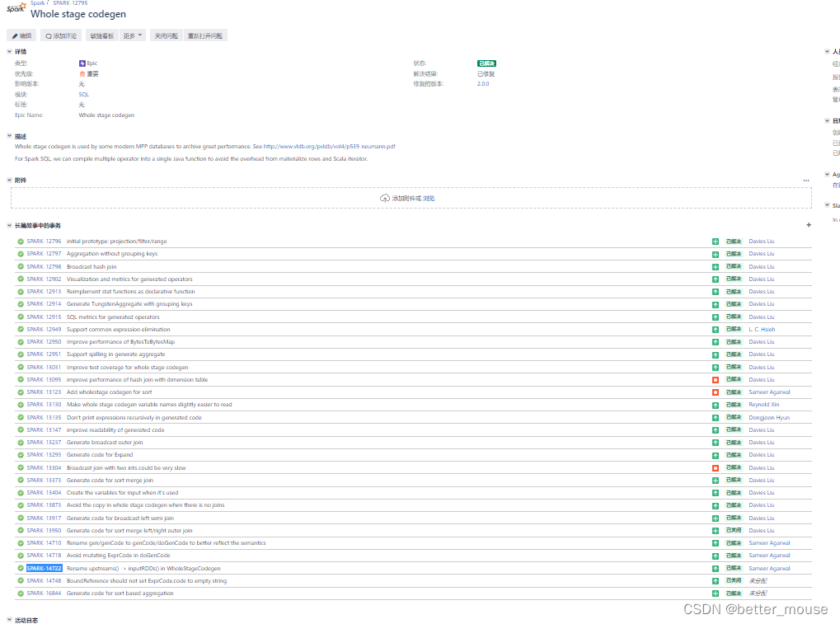840x624 pixels.
Task: Collapse the 附件 attachments section
Action: pyautogui.click(x=9, y=180)
